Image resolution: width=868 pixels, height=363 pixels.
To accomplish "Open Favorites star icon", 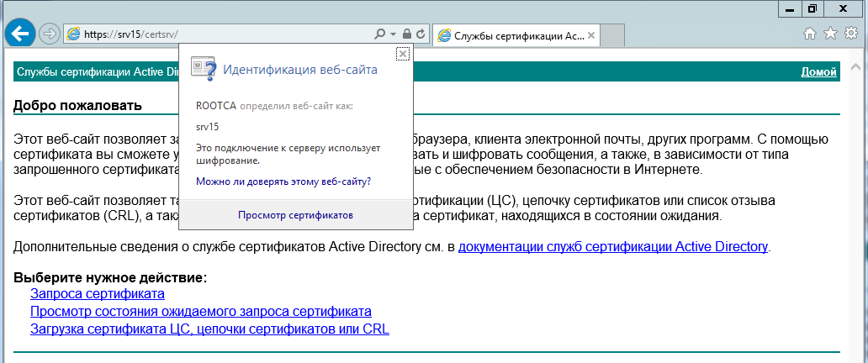I will (830, 34).
